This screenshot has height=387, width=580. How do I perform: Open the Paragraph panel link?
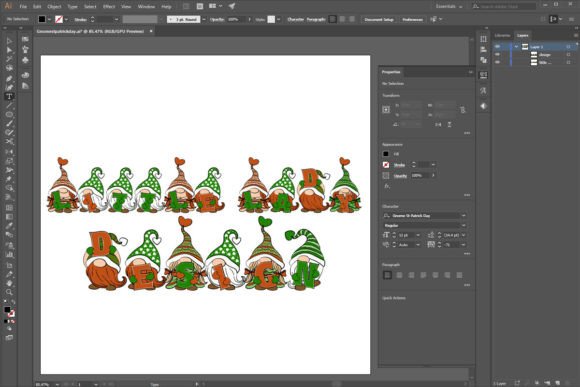click(x=316, y=19)
